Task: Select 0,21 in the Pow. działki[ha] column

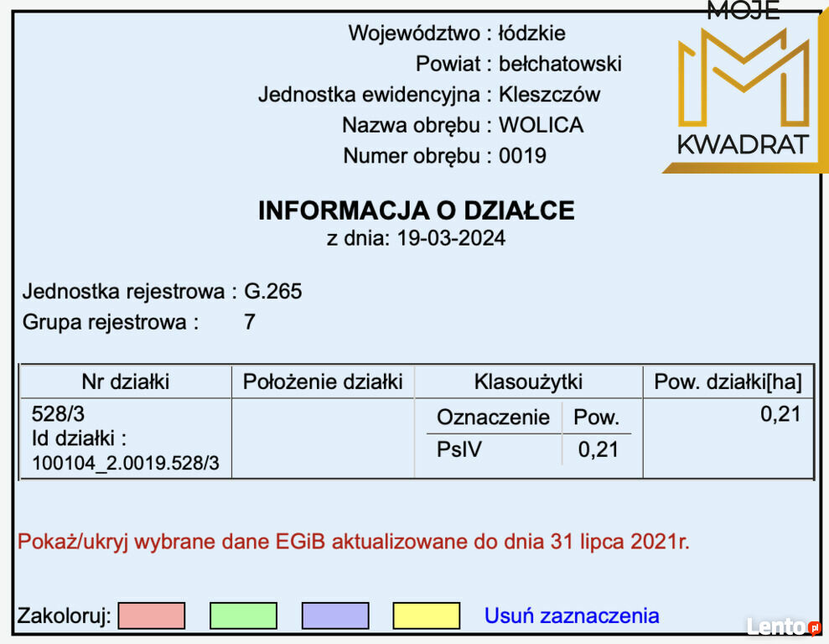Action: click(780, 414)
